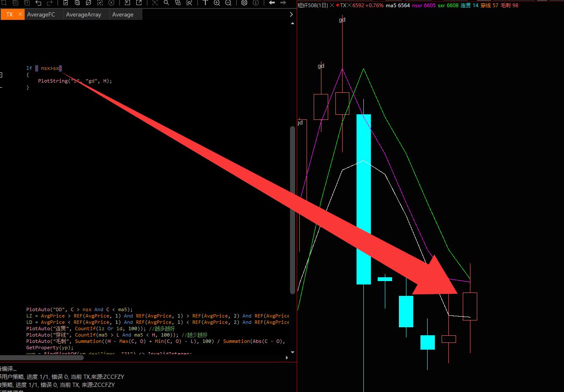Image resolution: width=564 pixels, height=392 pixels.
Task: Click the PlotAuto("连贯") code line
Action: click(x=100, y=329)
